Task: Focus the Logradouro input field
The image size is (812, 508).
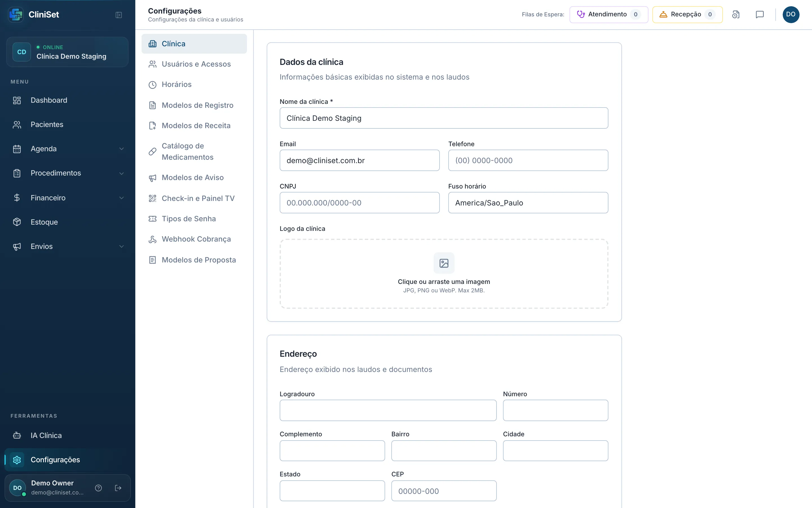Action: [388, 410]
